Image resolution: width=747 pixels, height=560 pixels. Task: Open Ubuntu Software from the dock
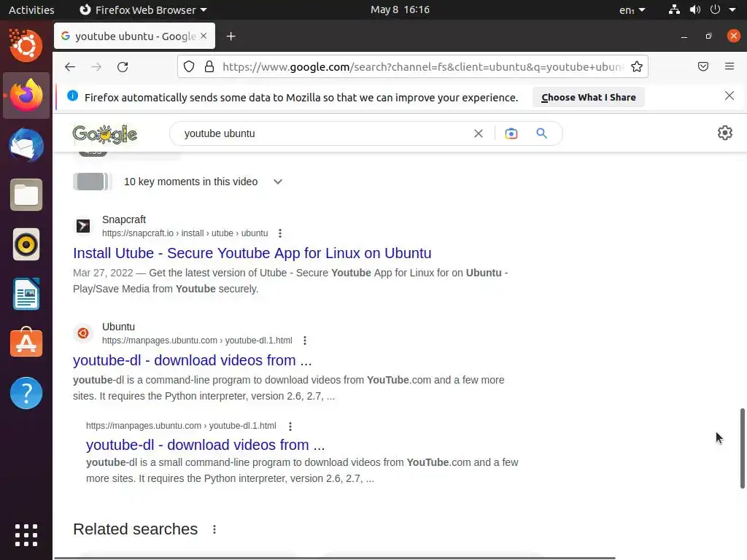(x=26, y=343)
